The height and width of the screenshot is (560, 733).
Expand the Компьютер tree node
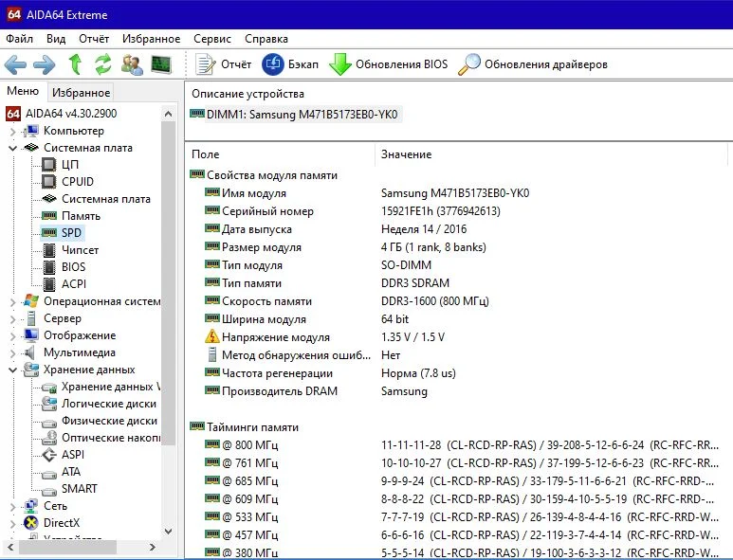12,131
